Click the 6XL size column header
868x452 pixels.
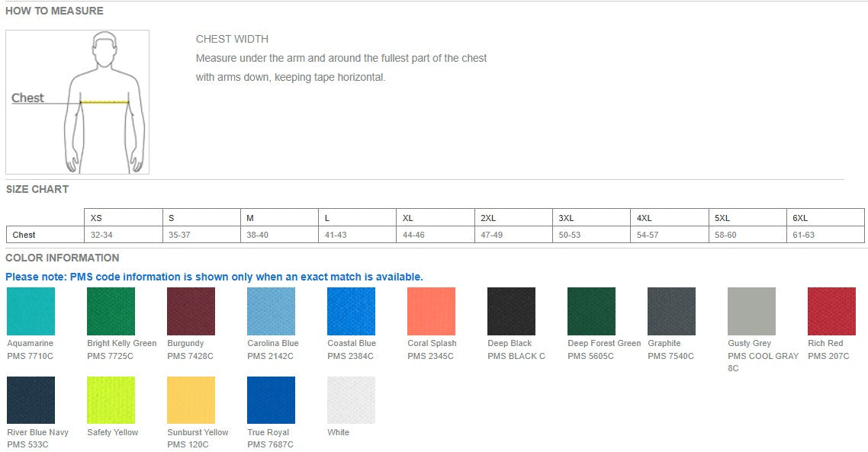pyautogui.click(x=826, y=218)
